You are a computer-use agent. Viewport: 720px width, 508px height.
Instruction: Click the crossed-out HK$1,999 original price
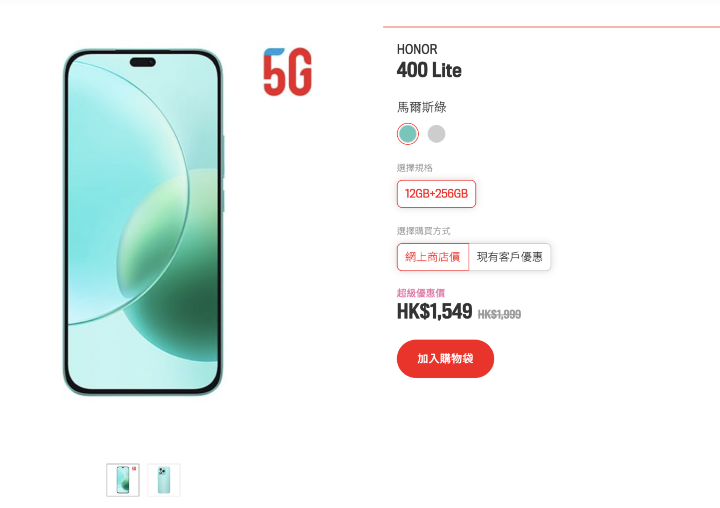click(x=499, y=314)
